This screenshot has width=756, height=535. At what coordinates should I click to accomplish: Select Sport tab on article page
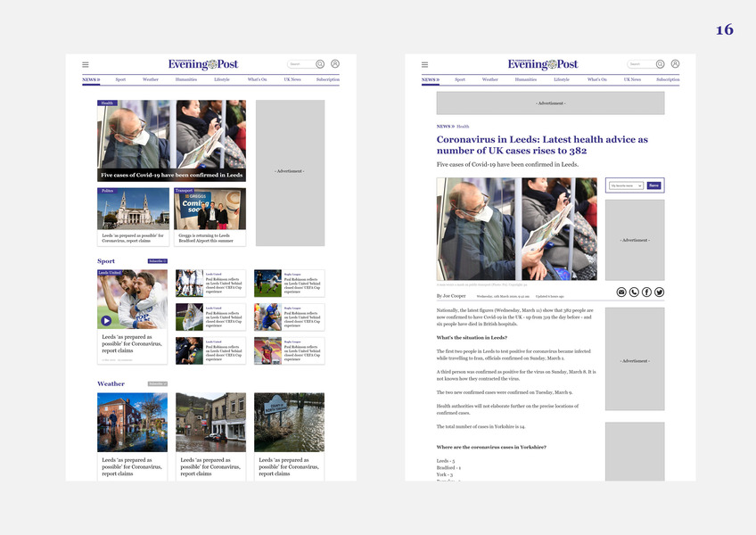tap(460, 79)
